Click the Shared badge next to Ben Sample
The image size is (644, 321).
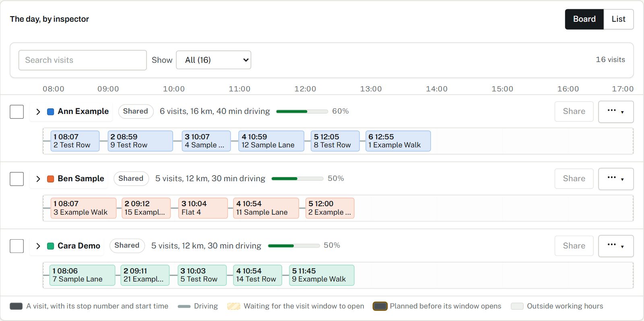tap(131, 178)
